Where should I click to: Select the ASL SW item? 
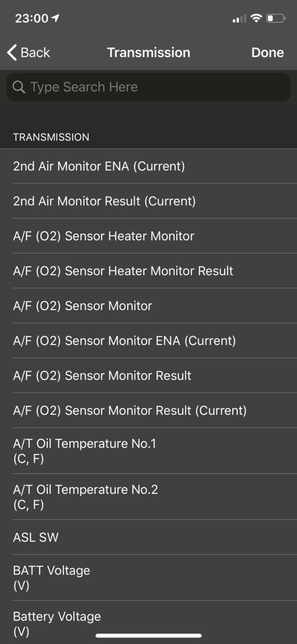tap(148, 537)
